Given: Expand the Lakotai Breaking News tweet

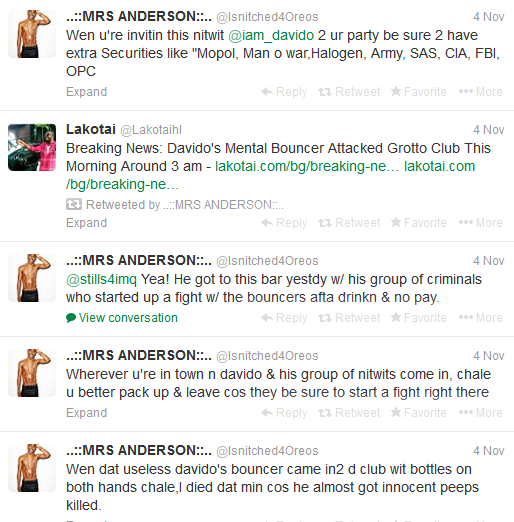Looking at the screenshot, I should pos(86,223).
